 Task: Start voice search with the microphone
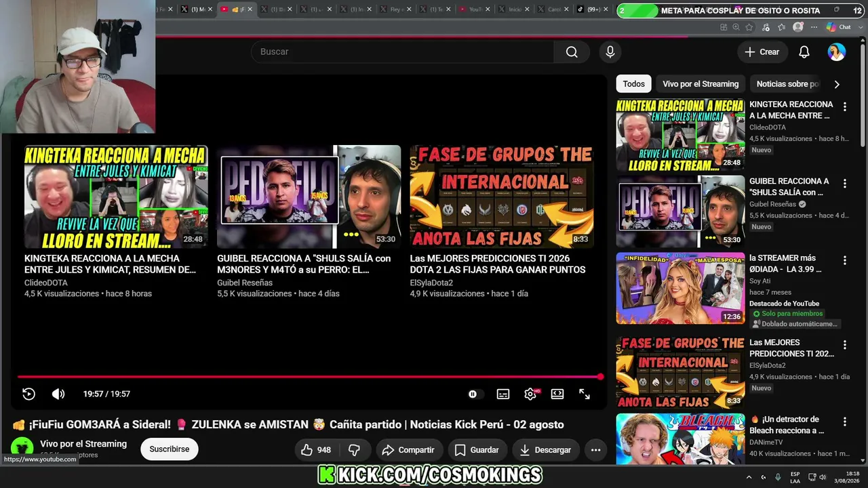coord(610,52)
